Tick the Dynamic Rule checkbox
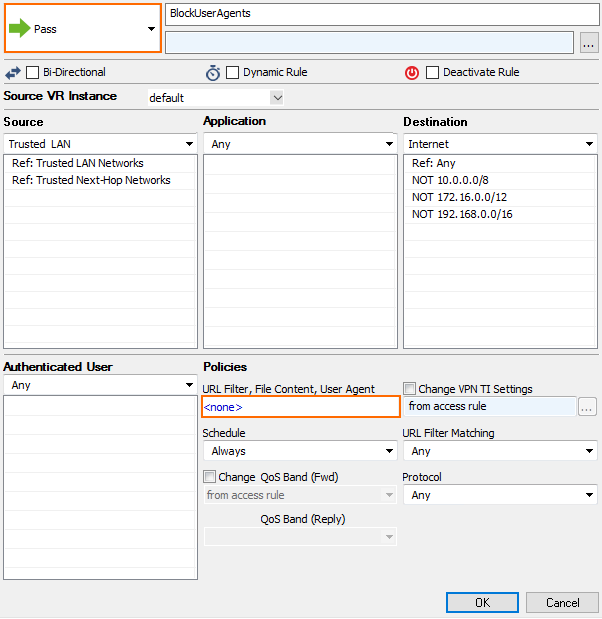Viewport: 602px width, 619px height. pyautogui.click(x=233, y=73)
